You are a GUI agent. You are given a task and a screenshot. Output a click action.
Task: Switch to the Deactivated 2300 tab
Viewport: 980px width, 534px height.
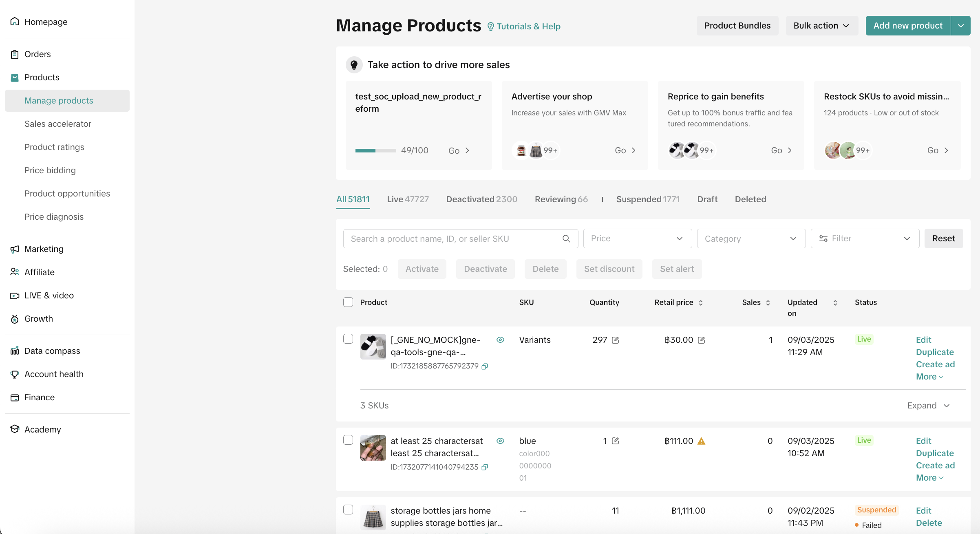click(481, 199)
